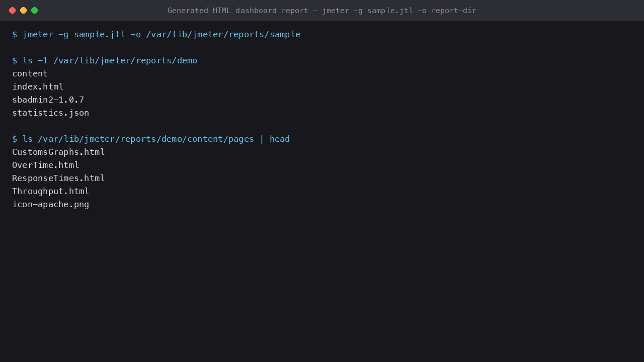Click the window title text
Image resolution: width=644 pixels, height=362 pixels.
click(322, 11)
